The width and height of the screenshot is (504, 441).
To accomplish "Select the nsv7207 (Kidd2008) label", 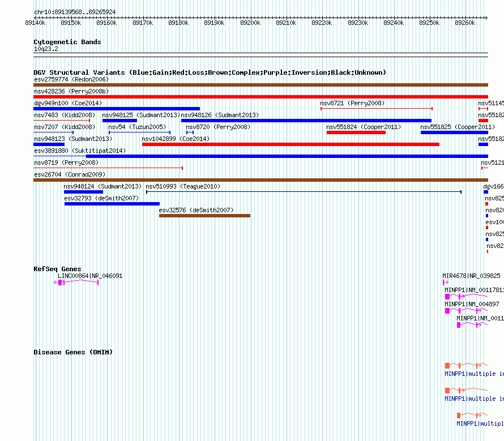I will point(65,127).
